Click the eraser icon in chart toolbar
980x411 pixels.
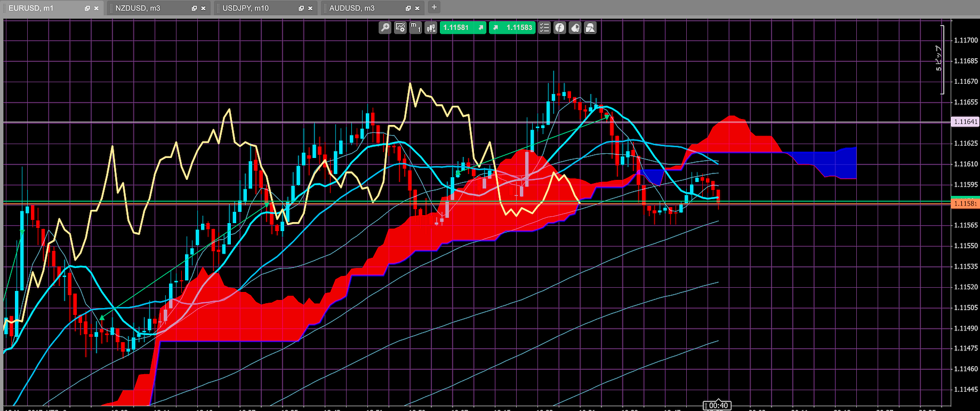click(575, 28)
